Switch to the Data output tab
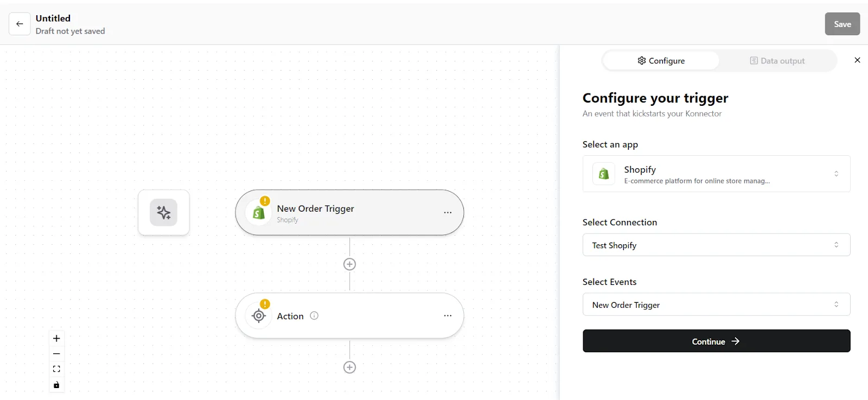Image resolution: width=868 pixels, height=400 pixels. pyautogui.click(x=777, y=61)
